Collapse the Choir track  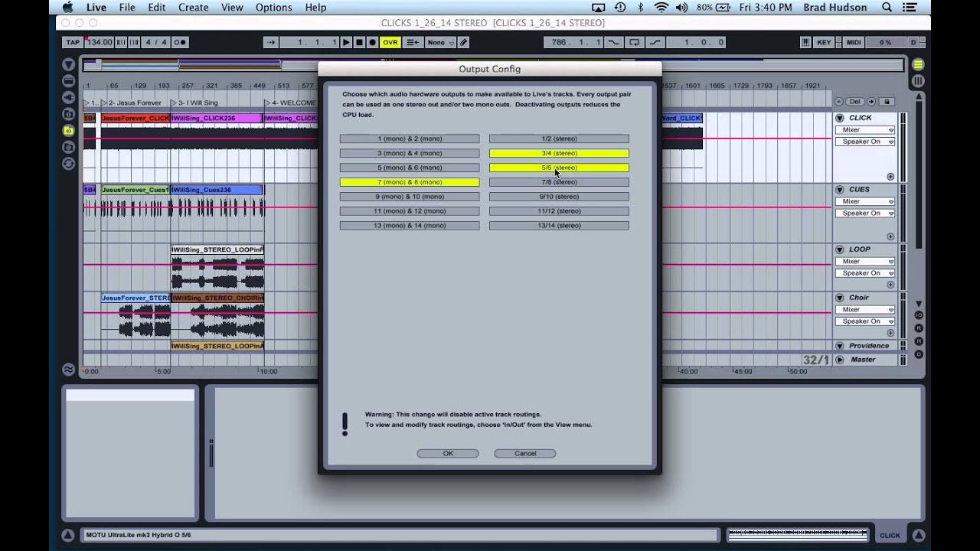tap(840, 298)
